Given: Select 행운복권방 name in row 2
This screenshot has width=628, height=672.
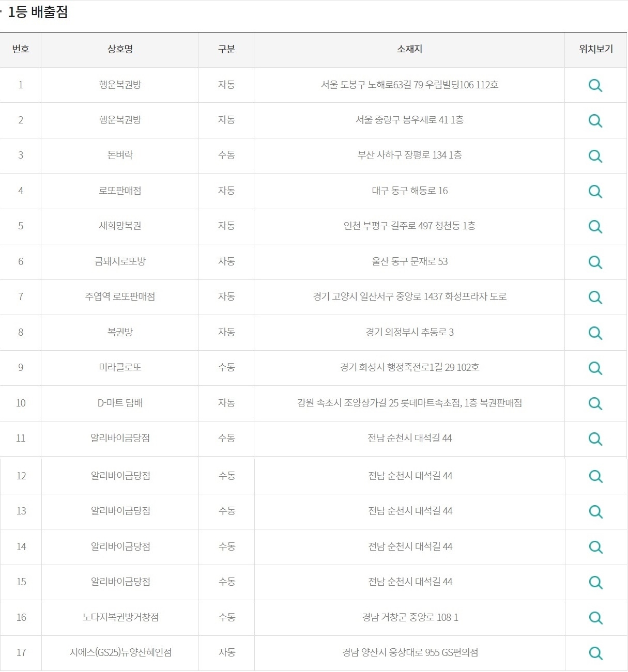Looking at the screenshot, I should (120, 120).
